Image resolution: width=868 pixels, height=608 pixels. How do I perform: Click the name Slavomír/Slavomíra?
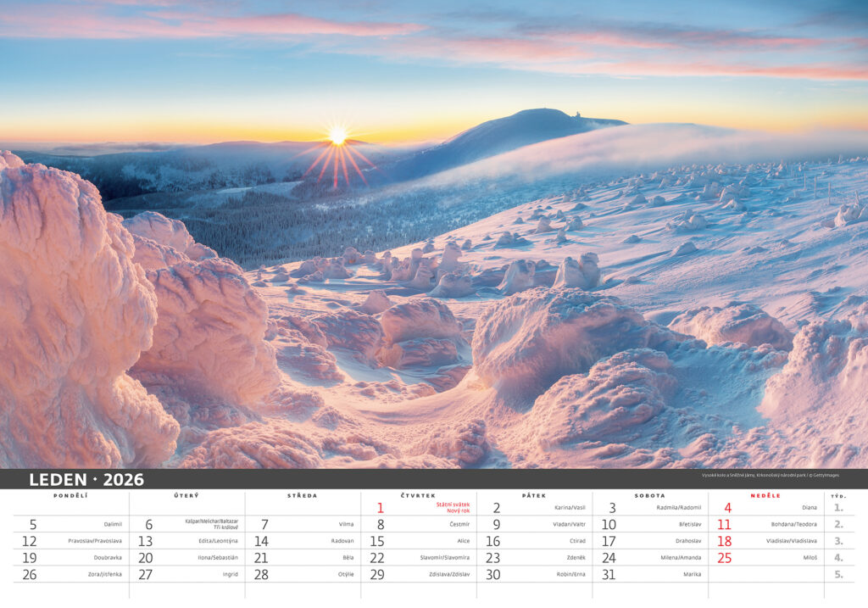[444, 558]
